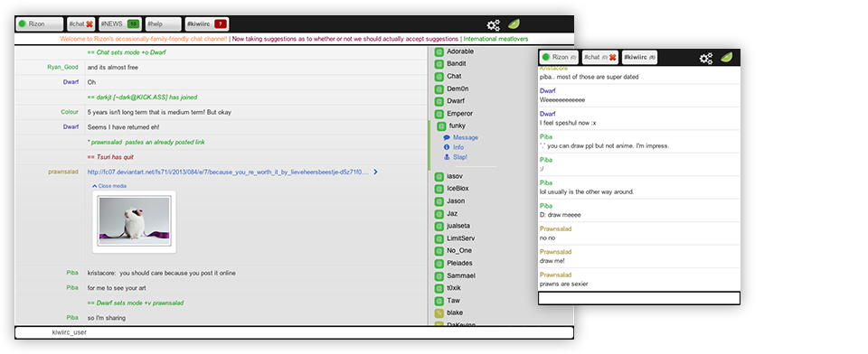Open settings gears in small chat window
This screenshot has height=354, width=868.
(706, 58)
